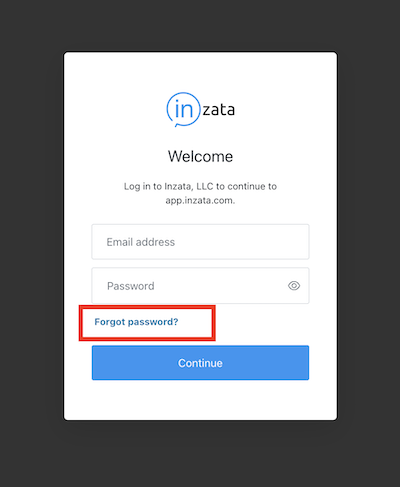Submit the login form with Continue
Viewport: 400px width, 487px height.
click(200, 363)
